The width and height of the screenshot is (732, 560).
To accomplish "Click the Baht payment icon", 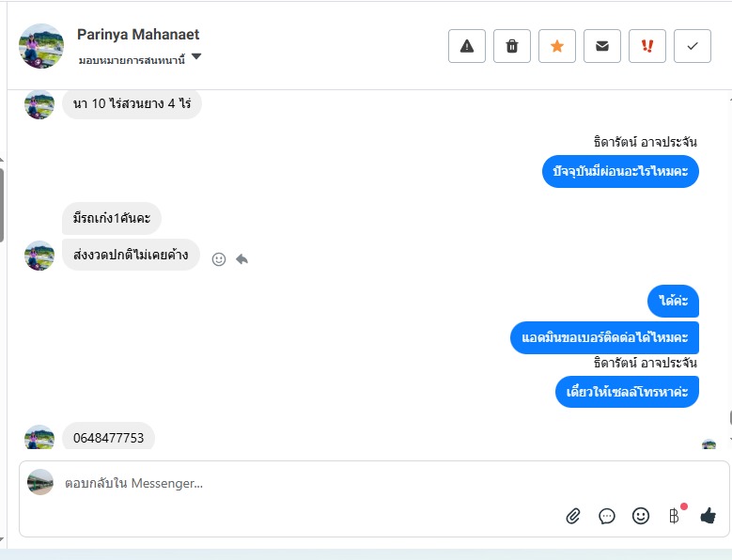I will coord(674,516).
